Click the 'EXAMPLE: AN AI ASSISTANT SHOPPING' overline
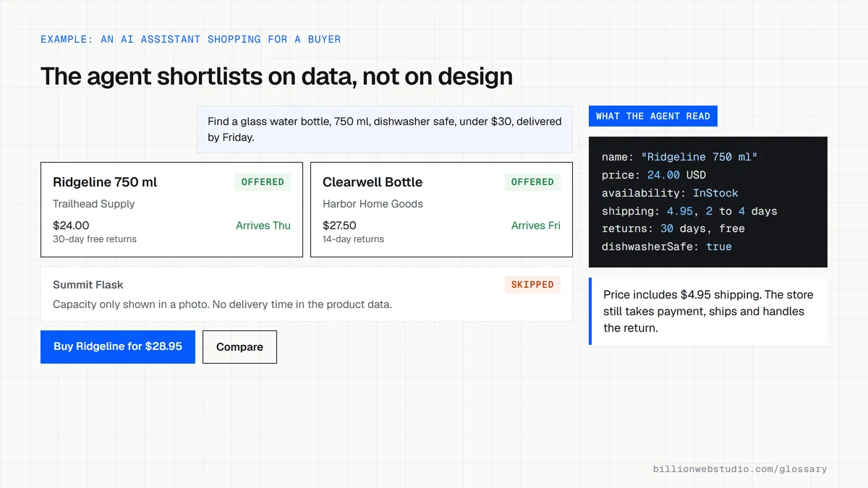The height and width of the screenshot is (488, 868). click(x=190, y=39)
